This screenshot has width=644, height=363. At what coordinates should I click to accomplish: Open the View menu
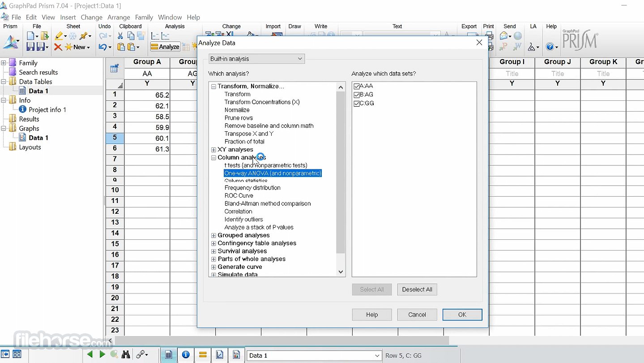(x=48, y=17)
